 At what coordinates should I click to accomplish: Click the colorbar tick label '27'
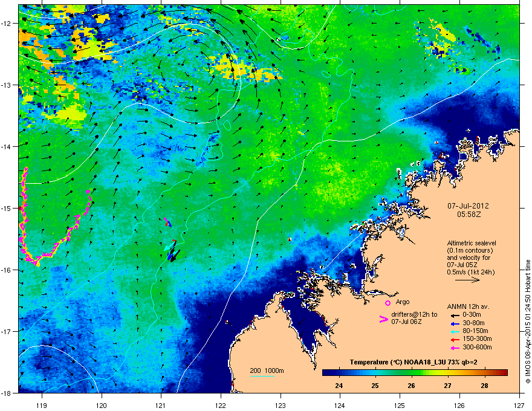[x=448, y=386]
